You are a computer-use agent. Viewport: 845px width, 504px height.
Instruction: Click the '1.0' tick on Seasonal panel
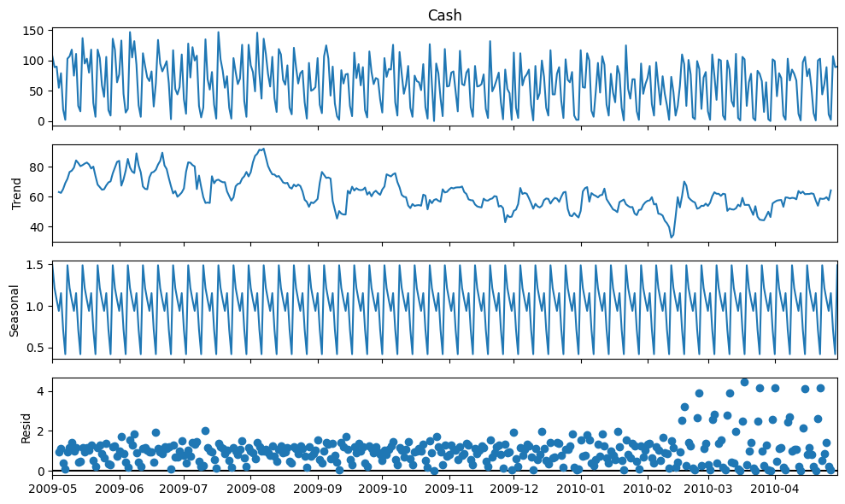[36, 307]
